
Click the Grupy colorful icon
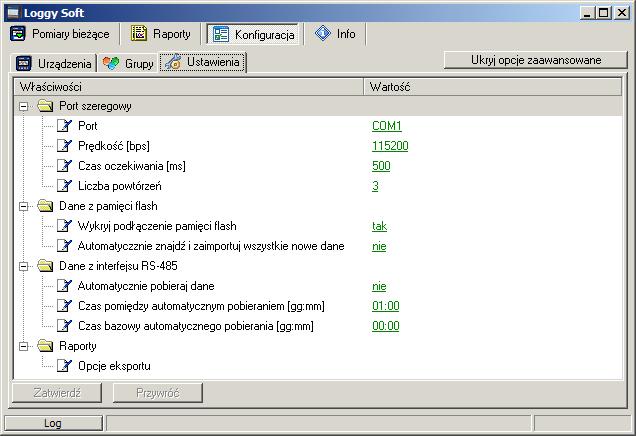click(x=111, y=63)
